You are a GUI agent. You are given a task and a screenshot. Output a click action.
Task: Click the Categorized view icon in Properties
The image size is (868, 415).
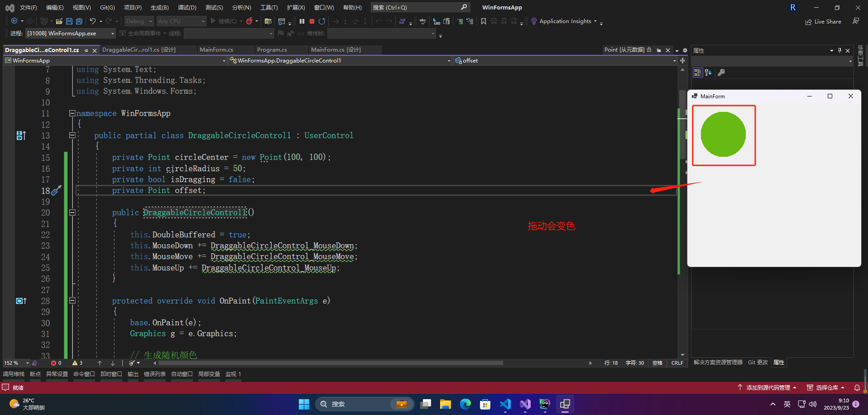[698, 72]
